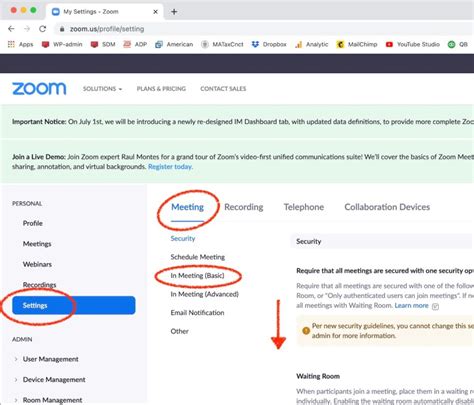Image resolution: width=474 pixels, height=405 pixels.
Task: Click the Learn more link
Action: (411, 305)
